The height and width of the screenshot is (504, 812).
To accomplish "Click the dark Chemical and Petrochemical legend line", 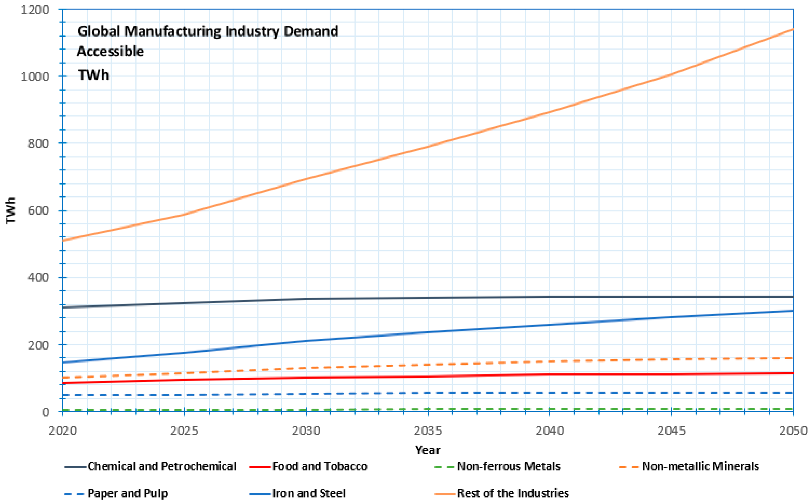I will [75, 467].
